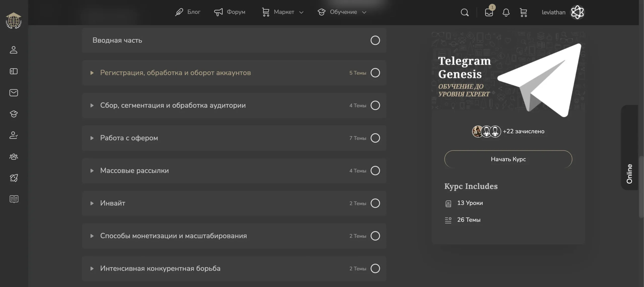Click the profile person icon in sidebar
This screenshot has width=644, height=287.
[13, 50]
